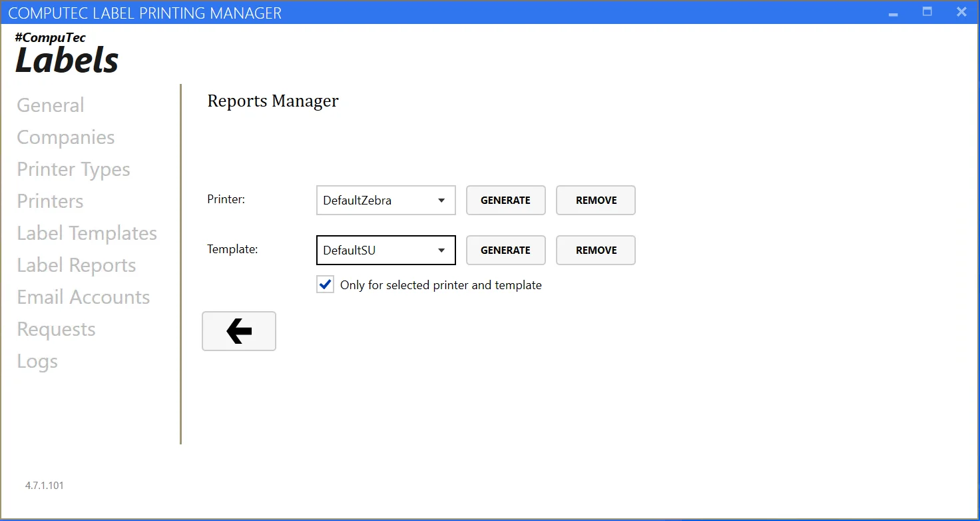Generate report for the DefaultSU template
The height and width of the screenshot is (521, 980).
point(505,250)
